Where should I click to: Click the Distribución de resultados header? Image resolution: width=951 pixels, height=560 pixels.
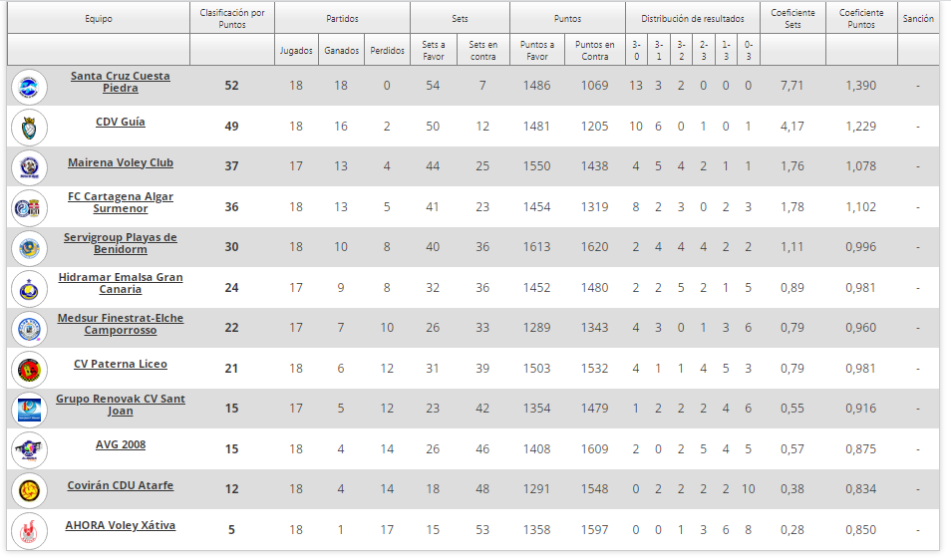(693, 18)
